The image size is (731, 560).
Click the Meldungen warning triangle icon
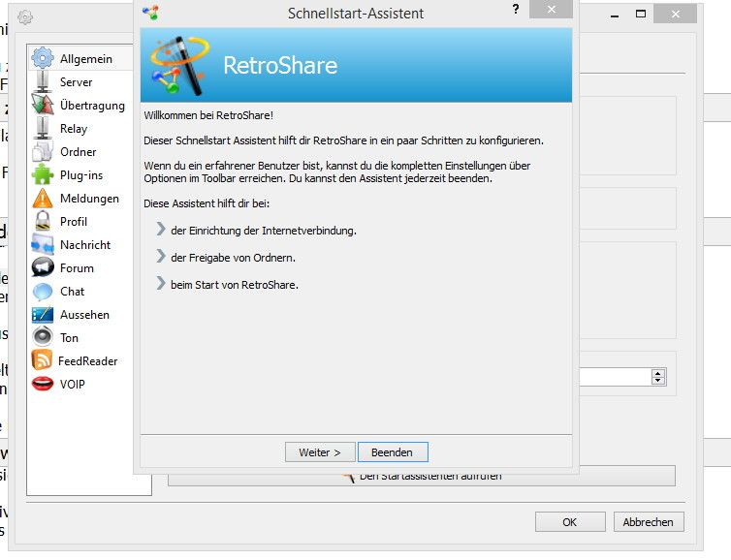pos(43,198)
